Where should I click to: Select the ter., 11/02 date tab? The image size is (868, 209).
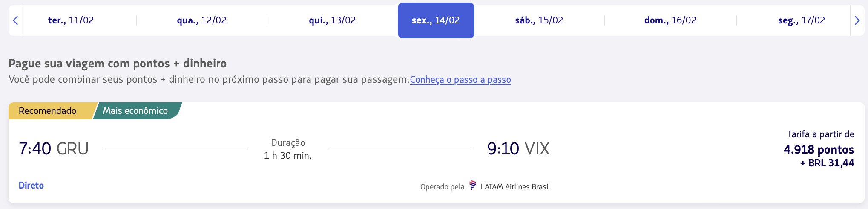click(x=71, y=20)
